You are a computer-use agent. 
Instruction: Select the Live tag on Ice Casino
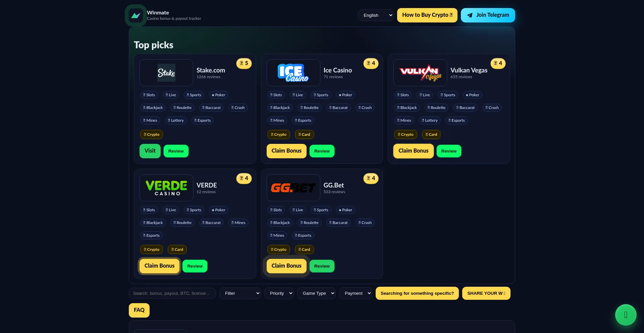tap(298, 95)
